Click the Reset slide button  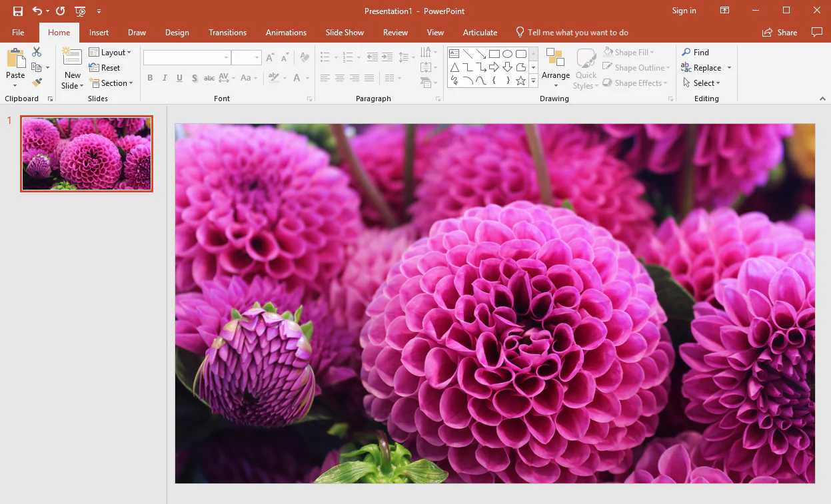(x=105, y=67)
